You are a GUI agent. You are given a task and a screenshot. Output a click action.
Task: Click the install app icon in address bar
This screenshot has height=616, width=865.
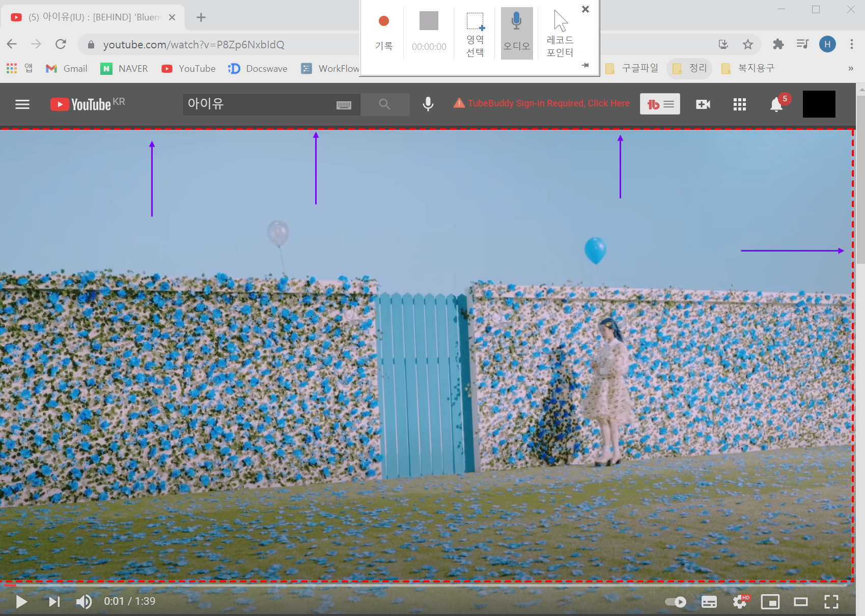pos(723,44)
